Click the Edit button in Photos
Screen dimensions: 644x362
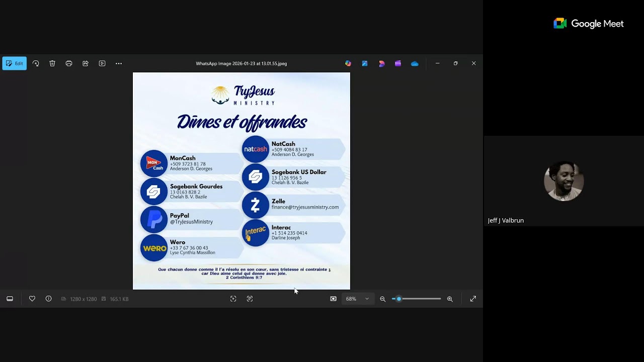pyautogui.click(x=15, y=63)
